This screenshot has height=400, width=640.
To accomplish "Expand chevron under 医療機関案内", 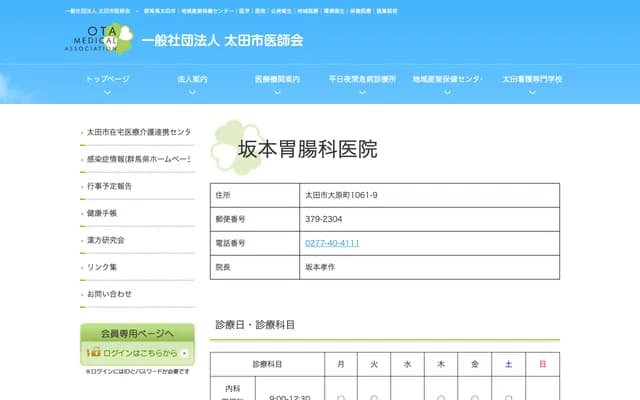I will 277,91.
